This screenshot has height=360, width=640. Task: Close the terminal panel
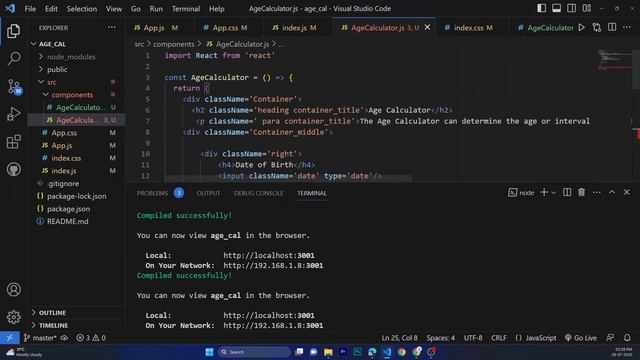point(627,192)
